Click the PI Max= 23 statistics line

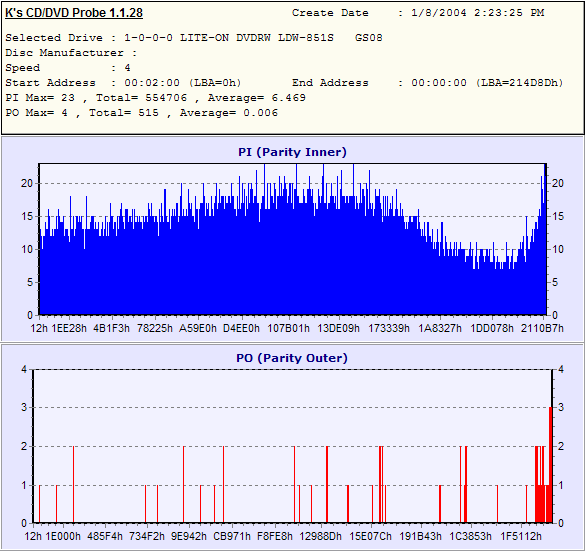155,98
